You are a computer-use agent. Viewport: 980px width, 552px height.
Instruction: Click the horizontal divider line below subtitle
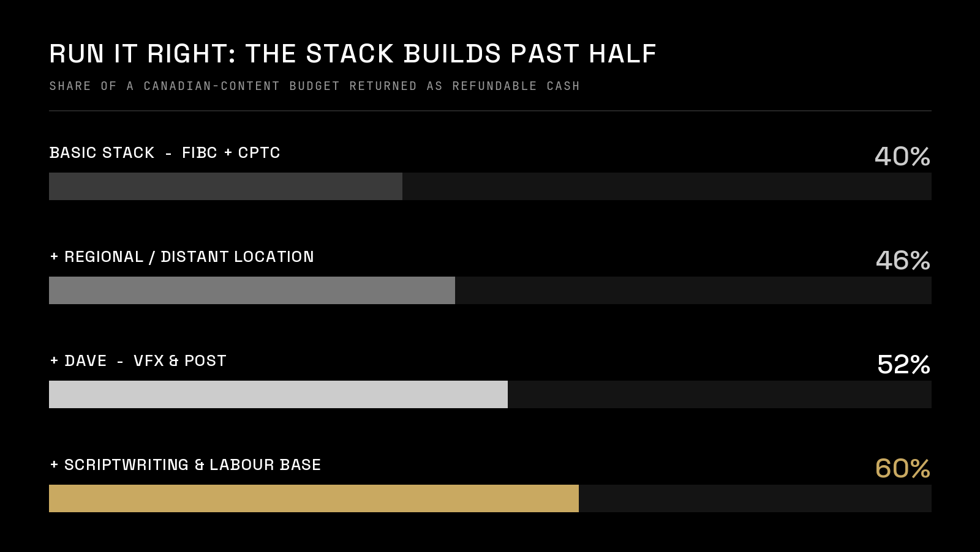coord(490,111)
